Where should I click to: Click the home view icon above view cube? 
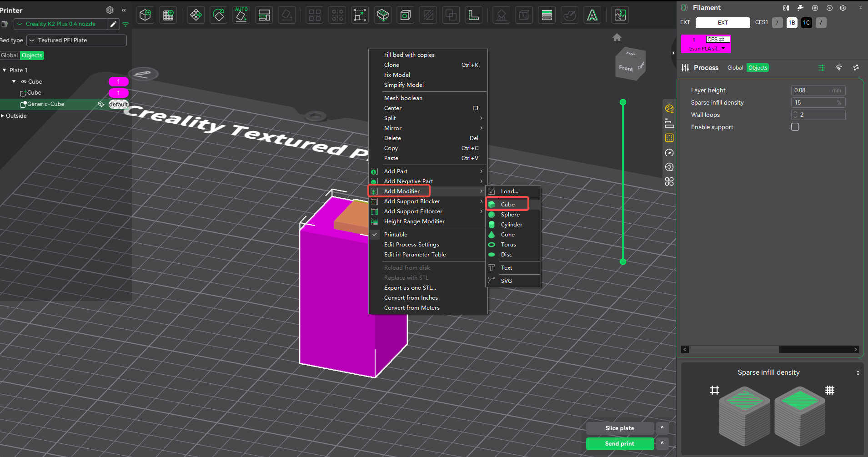pyautogui.click(x=617, y=37)
